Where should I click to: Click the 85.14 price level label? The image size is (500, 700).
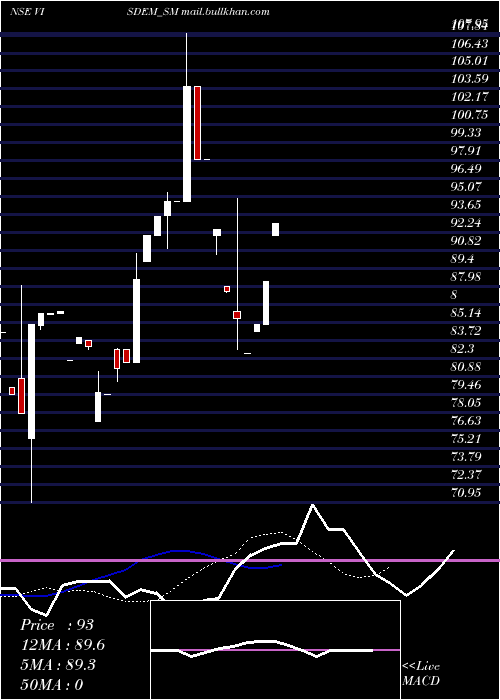pyautogui.click(x=466, y=313)
